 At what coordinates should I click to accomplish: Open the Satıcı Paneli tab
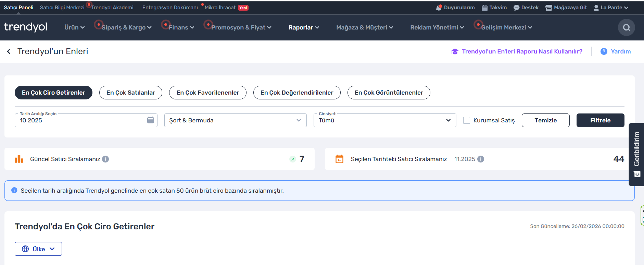tap(18, 8)
